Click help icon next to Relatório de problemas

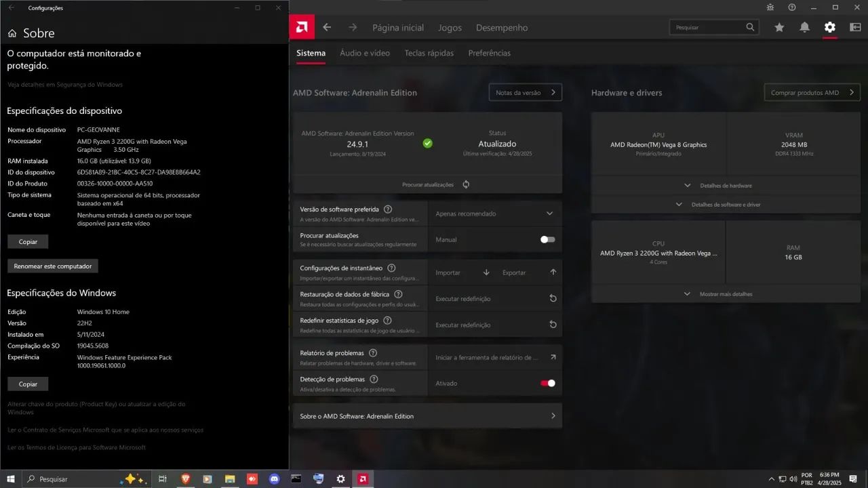coord(373,353)
